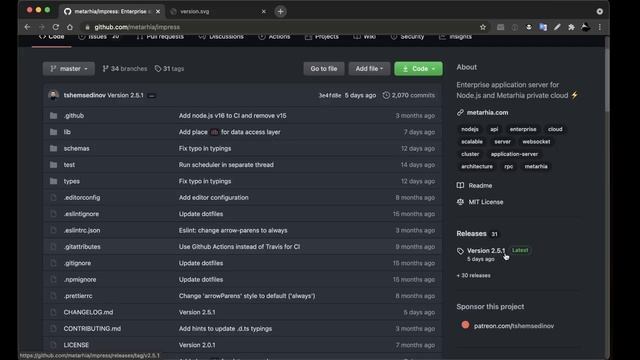
Task: Open commit 'Add editor configuration'
Action: pos(213,197)
